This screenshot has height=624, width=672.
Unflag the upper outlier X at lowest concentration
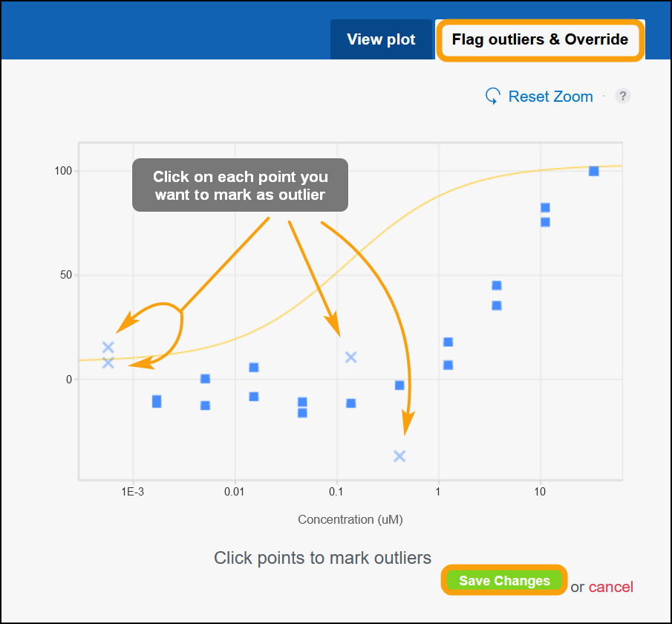point(108,347)
